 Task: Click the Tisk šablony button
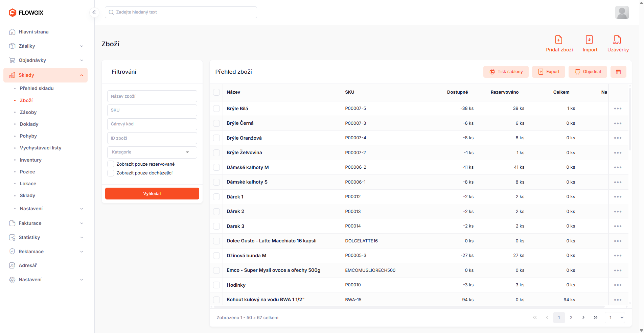tap(506, 72)
